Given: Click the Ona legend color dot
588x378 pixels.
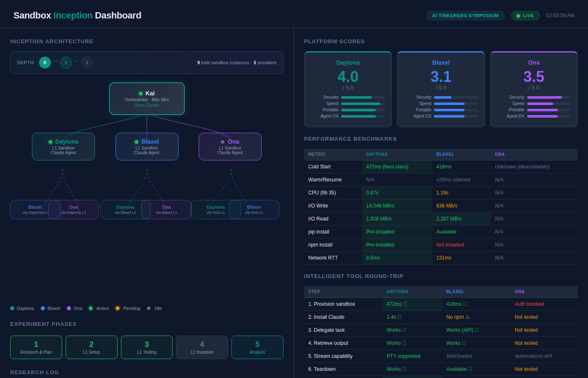Looking at the screenshot, I should 69,308.
